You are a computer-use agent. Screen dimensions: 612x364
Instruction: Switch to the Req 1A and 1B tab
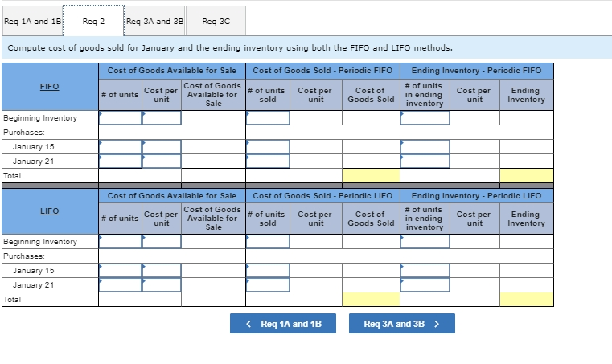pos(32,21)
